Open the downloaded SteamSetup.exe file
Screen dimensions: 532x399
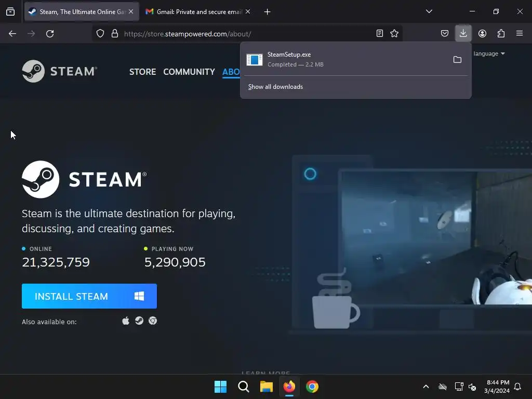tap(345, 59)
